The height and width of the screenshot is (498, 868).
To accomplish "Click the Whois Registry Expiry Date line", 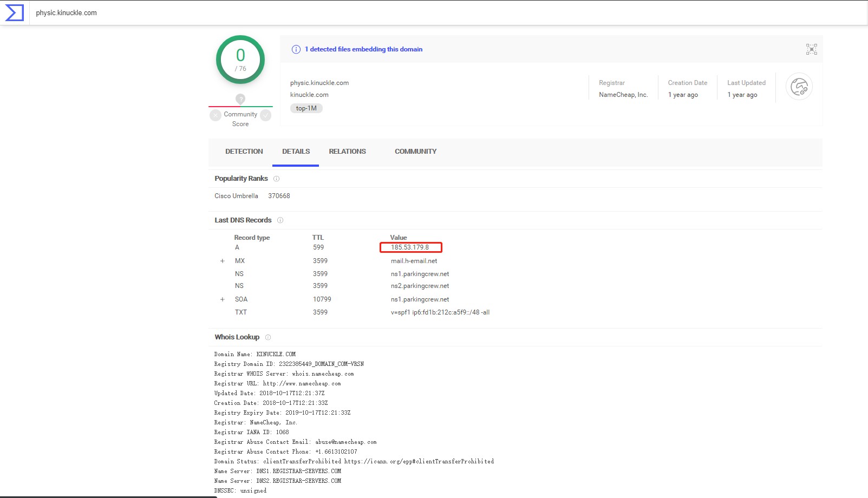I will click(x=282, y=412).
